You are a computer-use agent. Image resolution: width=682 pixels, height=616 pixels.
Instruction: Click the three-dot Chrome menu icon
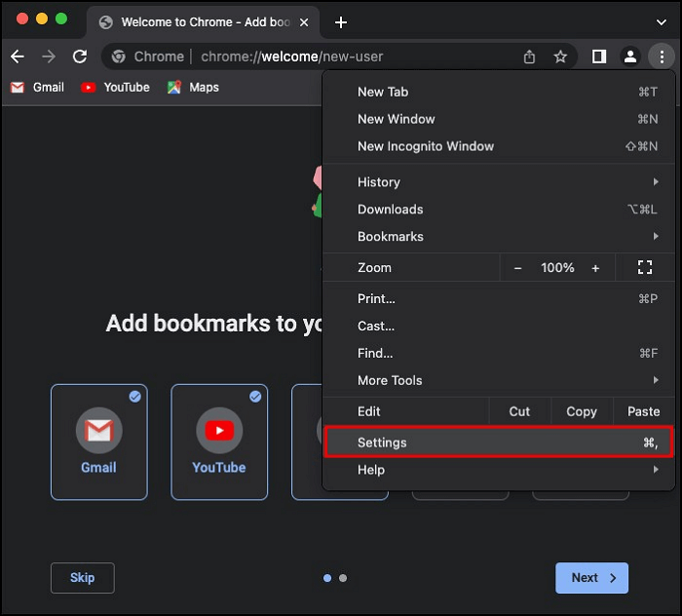pyautogui.click(x=662, y=57)
